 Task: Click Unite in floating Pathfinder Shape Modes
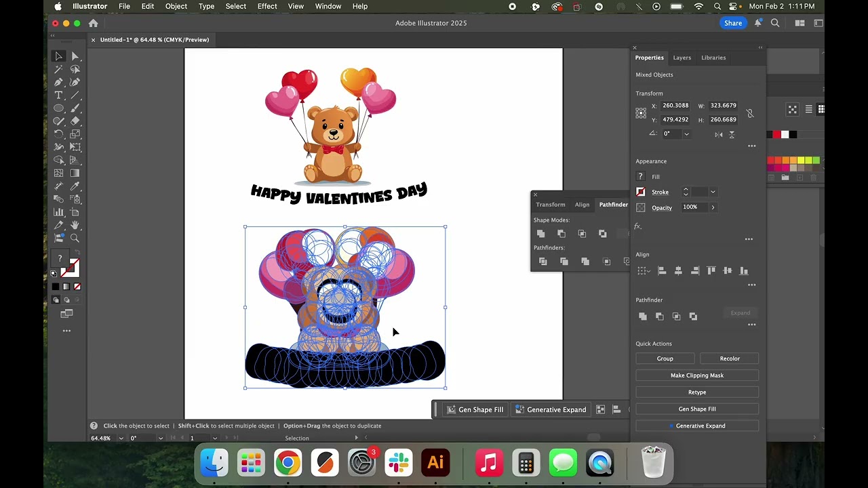pos(541,234)
